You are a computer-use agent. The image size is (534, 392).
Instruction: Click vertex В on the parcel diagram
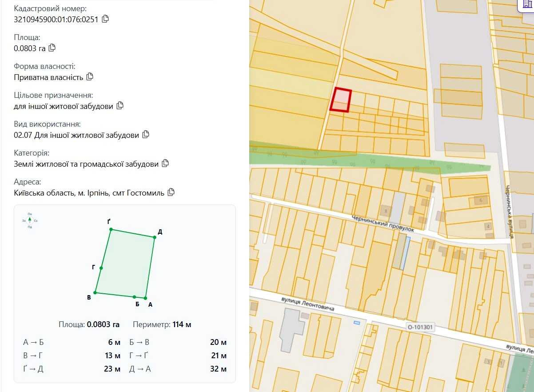pyautogui.click(x=96, y=293)
